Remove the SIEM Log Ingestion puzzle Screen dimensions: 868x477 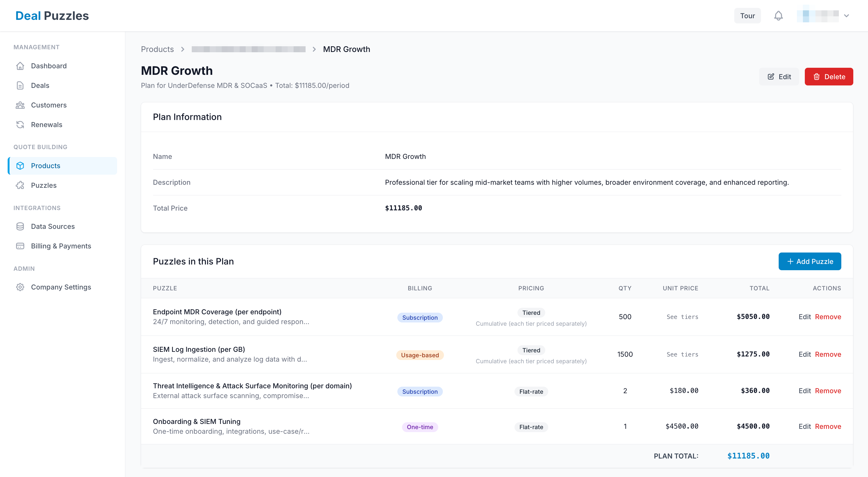(x=828, y=354)
